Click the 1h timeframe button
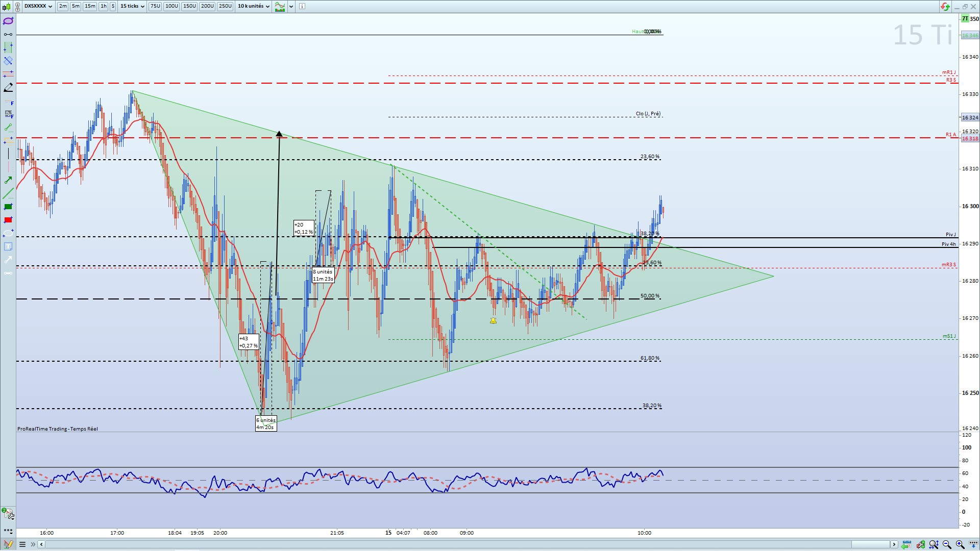This screenshot has width=980, height=551. [104, 6]
